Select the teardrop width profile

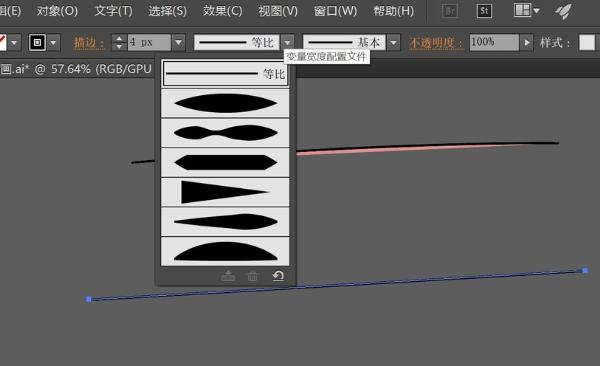tap(225, 222)
